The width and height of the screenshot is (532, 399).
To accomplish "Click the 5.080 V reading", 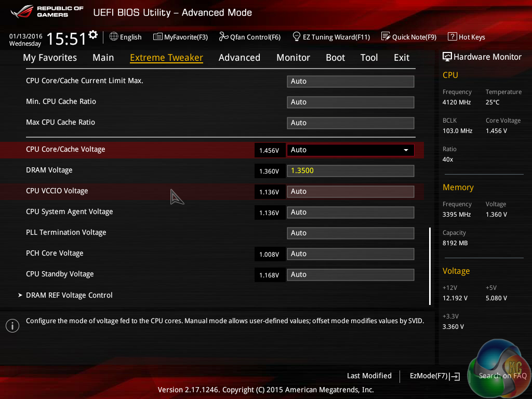I will pyautogui.click(x=496, y=298).
